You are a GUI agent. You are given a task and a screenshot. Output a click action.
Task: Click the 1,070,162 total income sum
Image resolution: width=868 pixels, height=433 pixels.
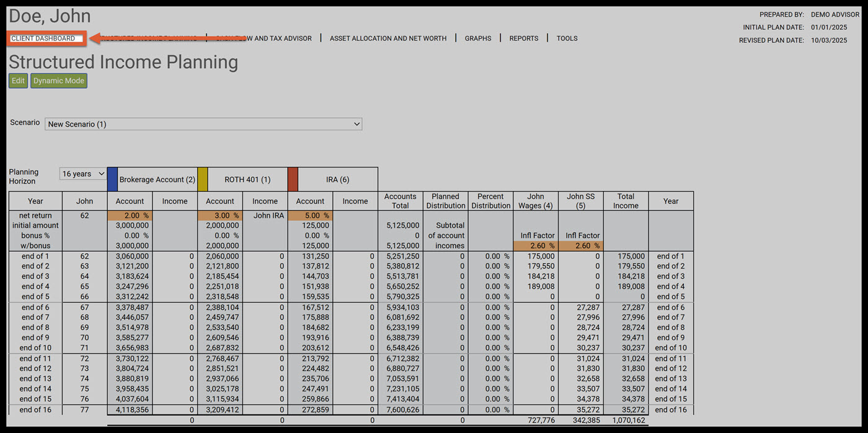click(629, 421)
